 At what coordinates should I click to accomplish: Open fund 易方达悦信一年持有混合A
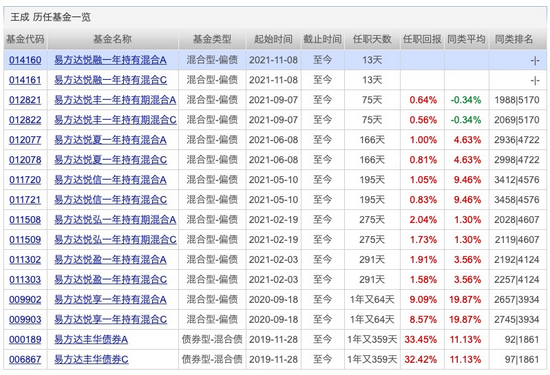[110, 180]
